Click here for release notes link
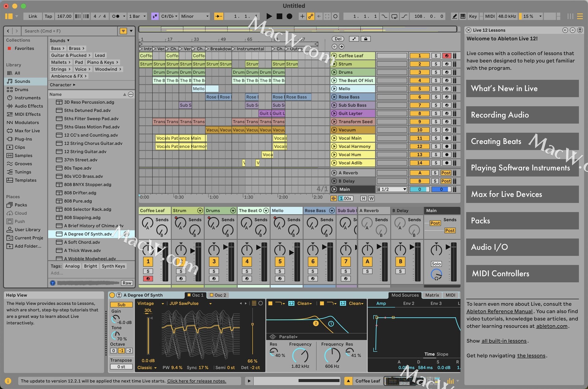The height and width of the screenshot is (389, 588). coord(197,381)
